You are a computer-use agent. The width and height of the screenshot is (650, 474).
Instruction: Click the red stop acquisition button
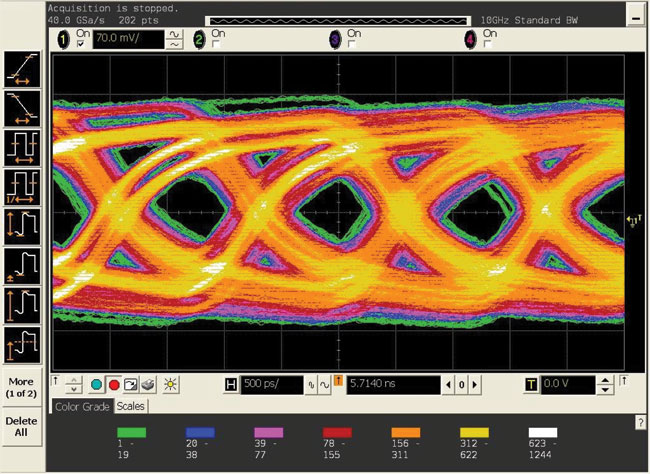[114, 385]
